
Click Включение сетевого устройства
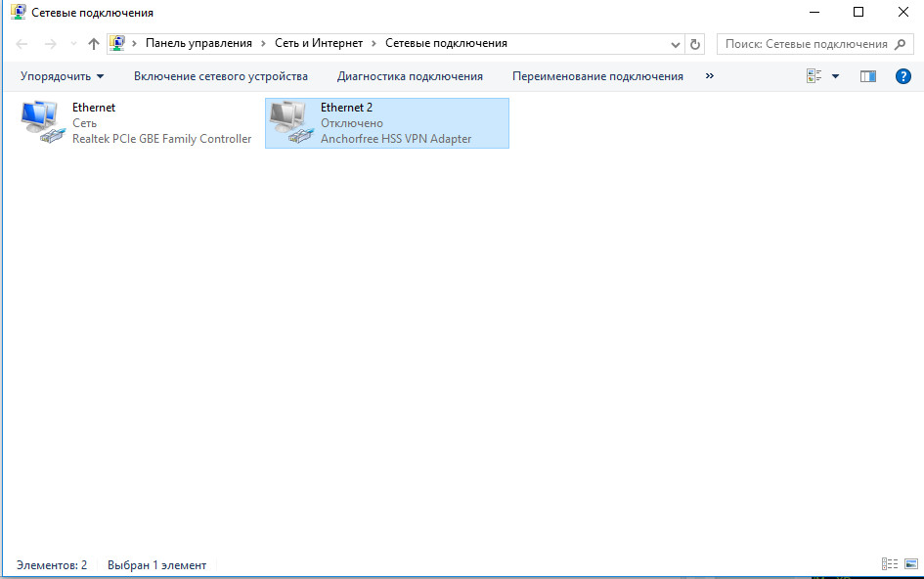coord(220,76)
